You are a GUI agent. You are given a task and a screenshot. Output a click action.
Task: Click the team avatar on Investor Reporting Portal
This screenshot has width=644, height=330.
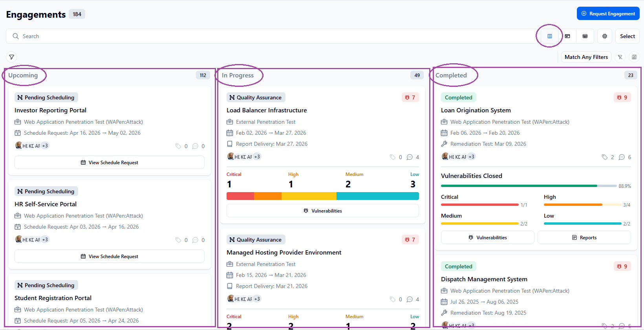pos(18,145)
